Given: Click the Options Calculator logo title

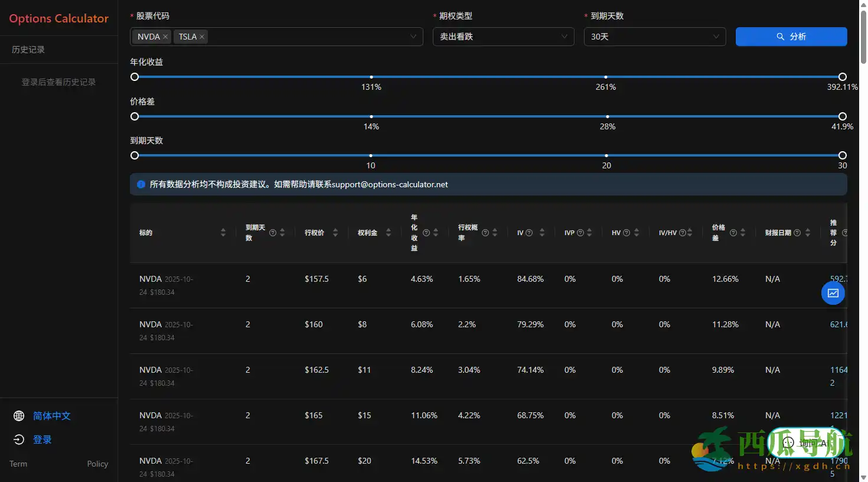Looking at the screenshot, I should (x=58, y=18).
